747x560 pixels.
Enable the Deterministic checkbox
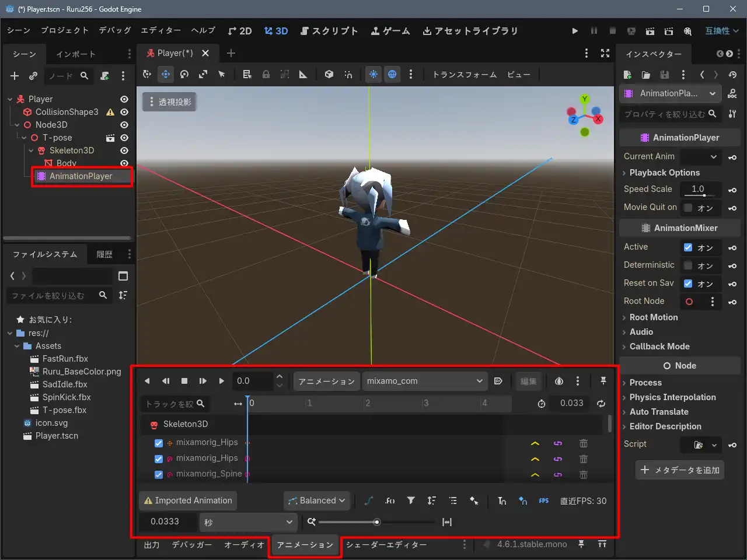[x=688, y=265]
